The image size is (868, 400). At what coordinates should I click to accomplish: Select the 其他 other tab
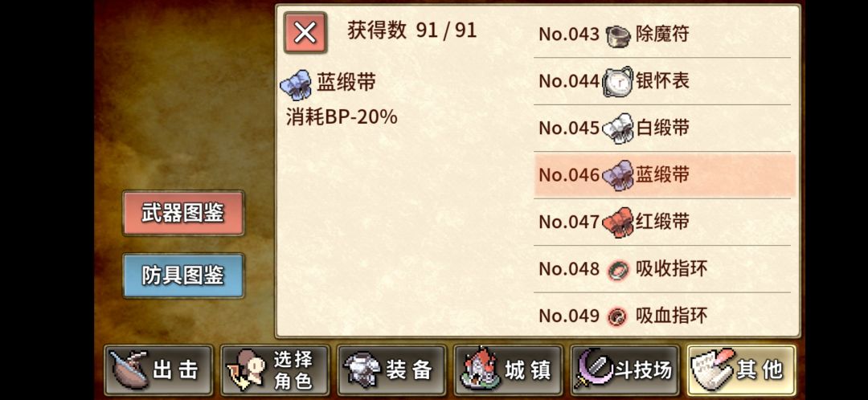click(x=742, y=370)
